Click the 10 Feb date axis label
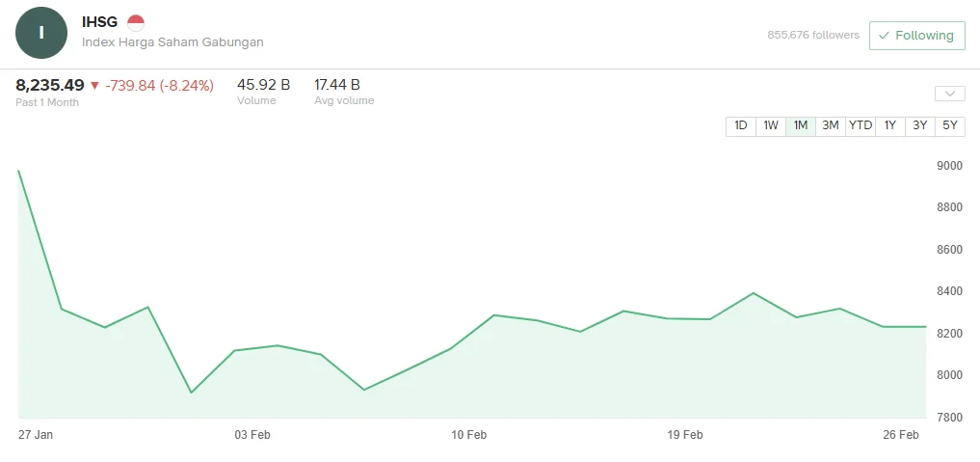 point(468,435)
